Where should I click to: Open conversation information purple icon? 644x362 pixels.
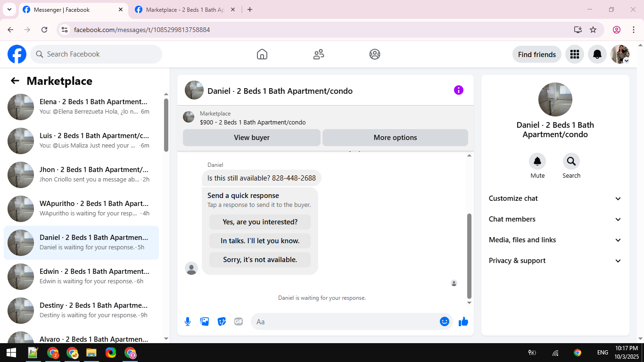click(459, 90)
